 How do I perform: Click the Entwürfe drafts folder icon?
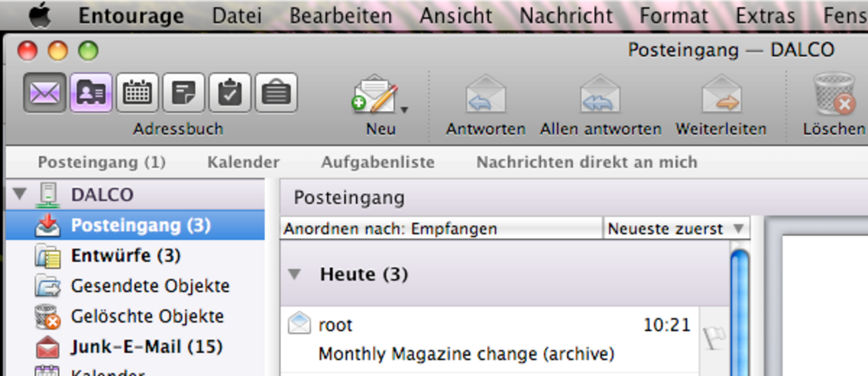[x=48, y=256]
